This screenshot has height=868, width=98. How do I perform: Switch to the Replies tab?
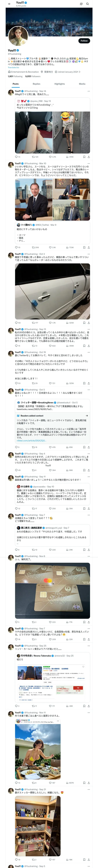pos(36,84)
